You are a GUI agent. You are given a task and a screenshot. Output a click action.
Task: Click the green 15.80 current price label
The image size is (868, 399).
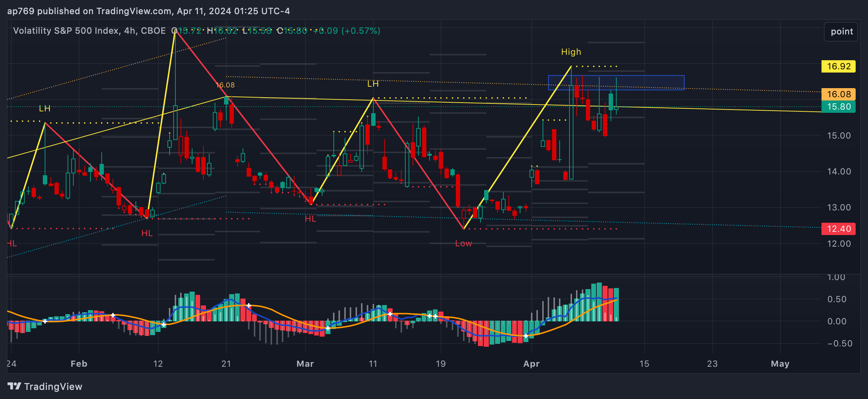click(x=839, y=107)
